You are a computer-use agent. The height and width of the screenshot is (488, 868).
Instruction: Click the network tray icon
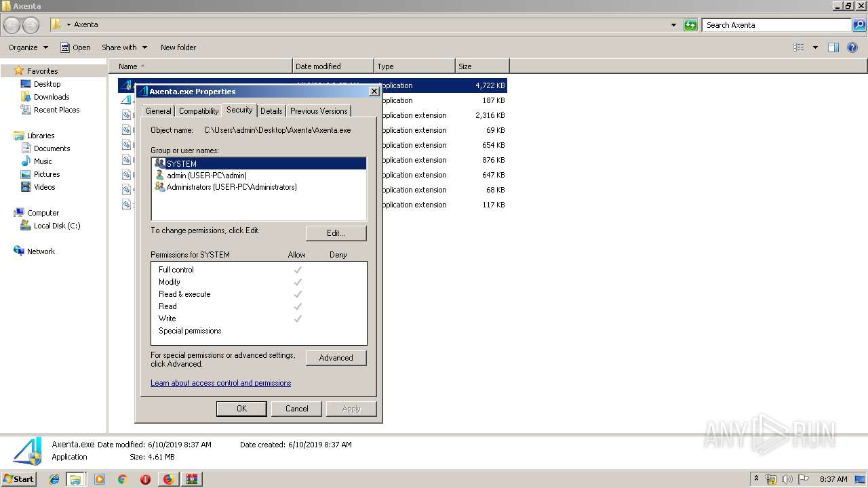coord(771,479)
